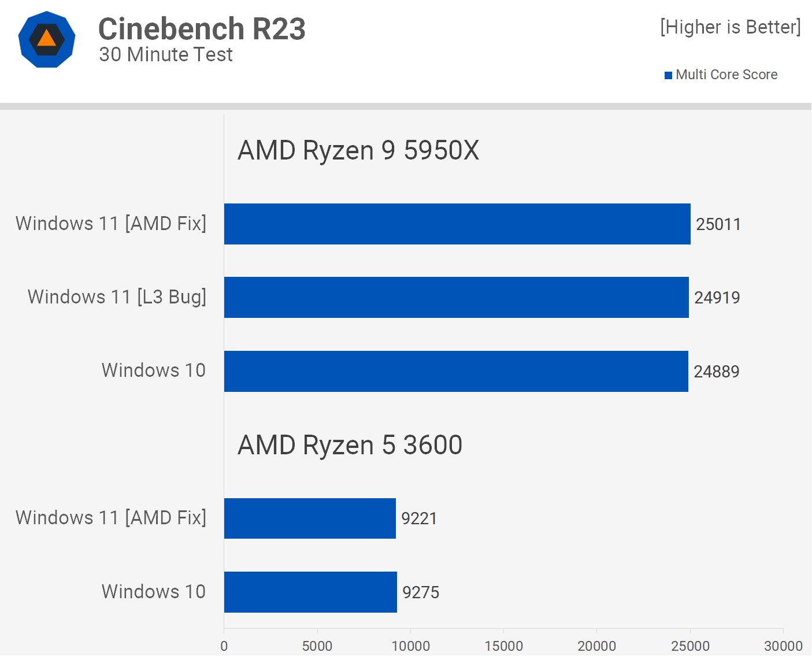Click the 24919 score value label
Image resolution: width=812 pixels, height=656 pixels.
pos(717,298)
